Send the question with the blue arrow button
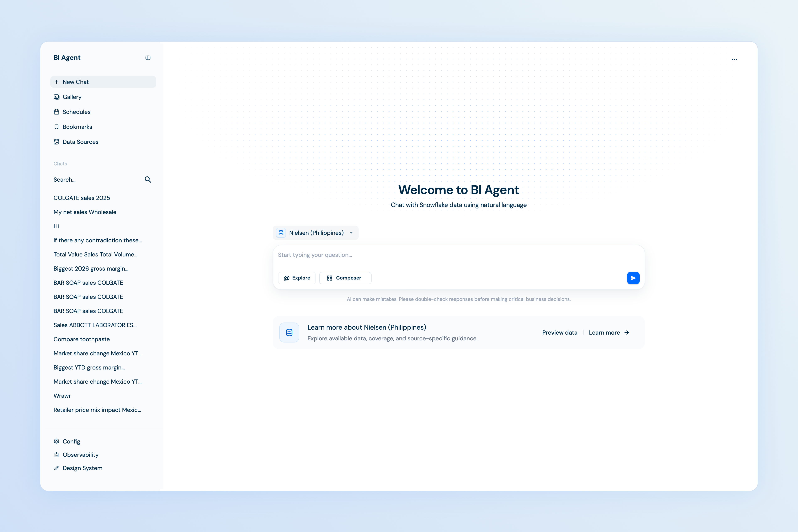The image size is (798, 532). click(633, 278)
